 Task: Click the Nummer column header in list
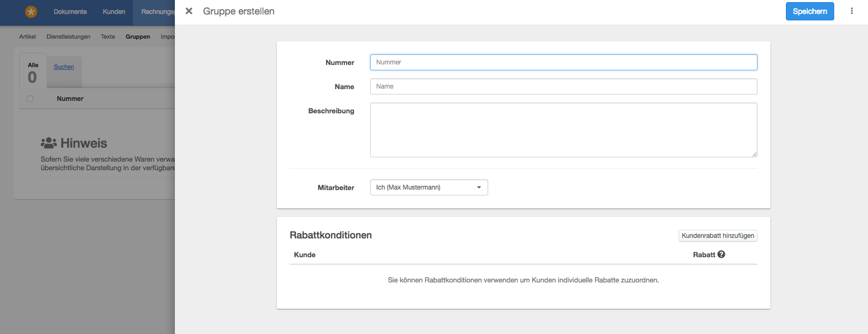pos(70,99)
